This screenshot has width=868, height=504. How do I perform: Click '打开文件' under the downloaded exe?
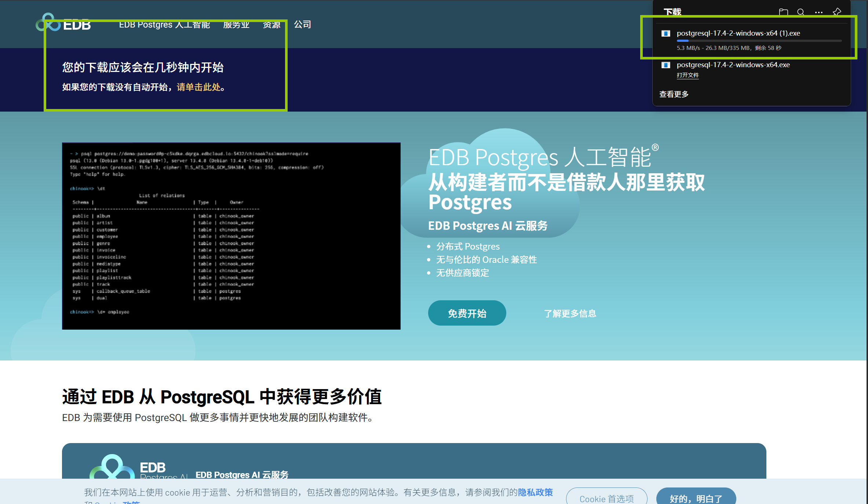tap(688, 75)
